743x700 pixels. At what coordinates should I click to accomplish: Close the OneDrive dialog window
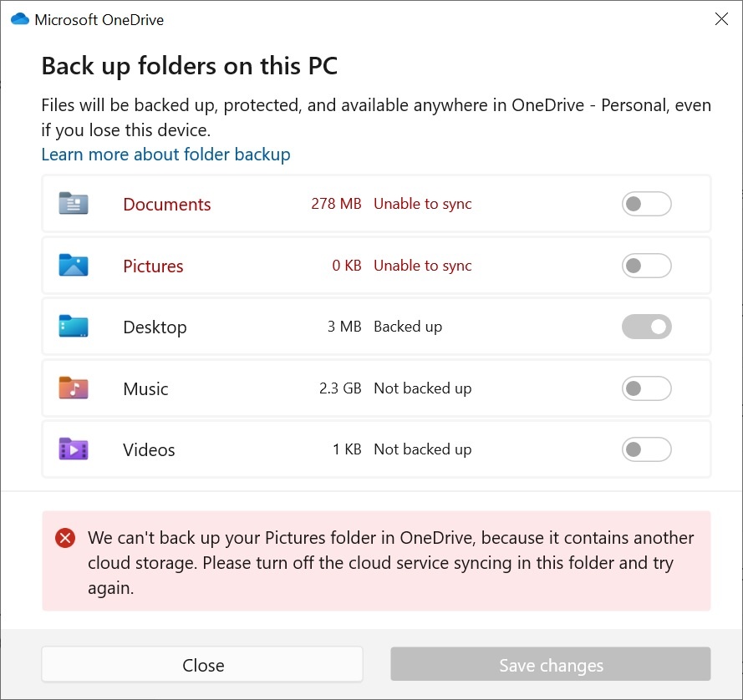pos(721,19)
